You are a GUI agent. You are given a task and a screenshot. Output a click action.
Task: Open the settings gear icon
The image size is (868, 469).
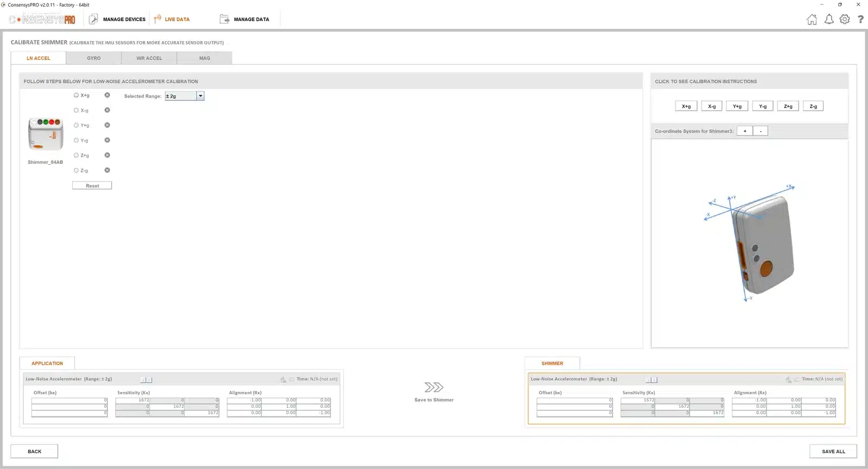point(845,20)
